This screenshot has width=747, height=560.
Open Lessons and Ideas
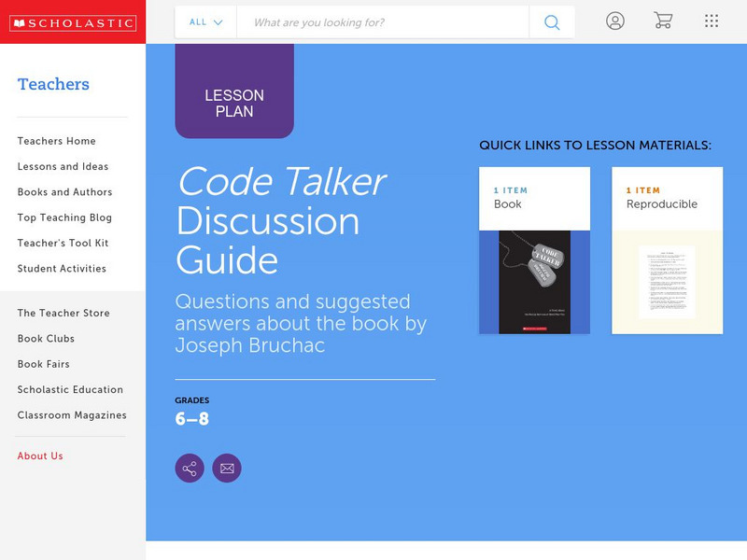click(x=63, y=167)
